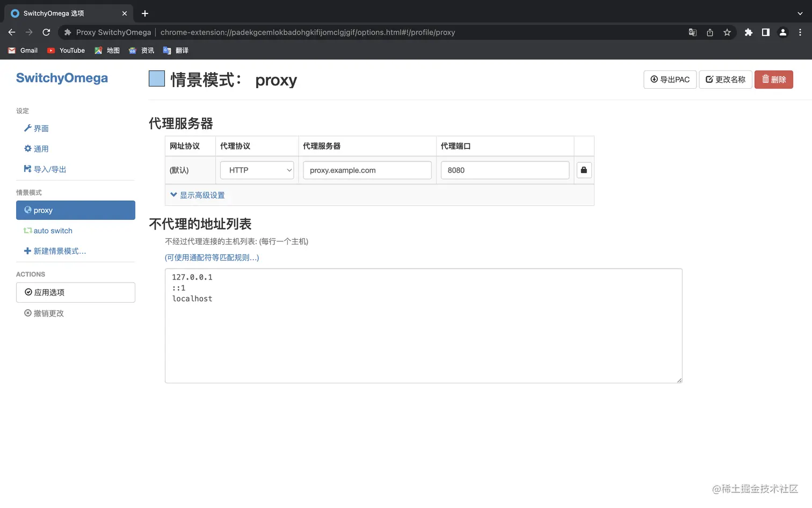Open Chrome extensions puzzle icon
The width and height of the screenshot is (812, 508).
click(749, 32)
